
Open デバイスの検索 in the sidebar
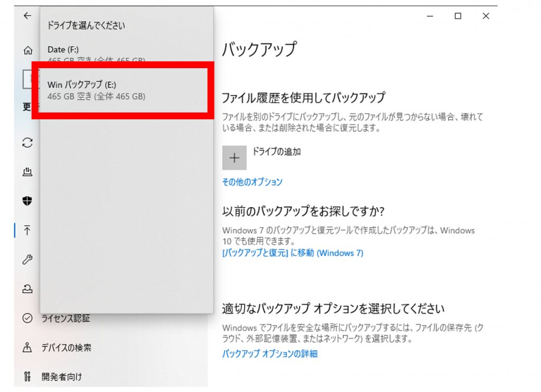pyautogui.click(x=66, y=348)
